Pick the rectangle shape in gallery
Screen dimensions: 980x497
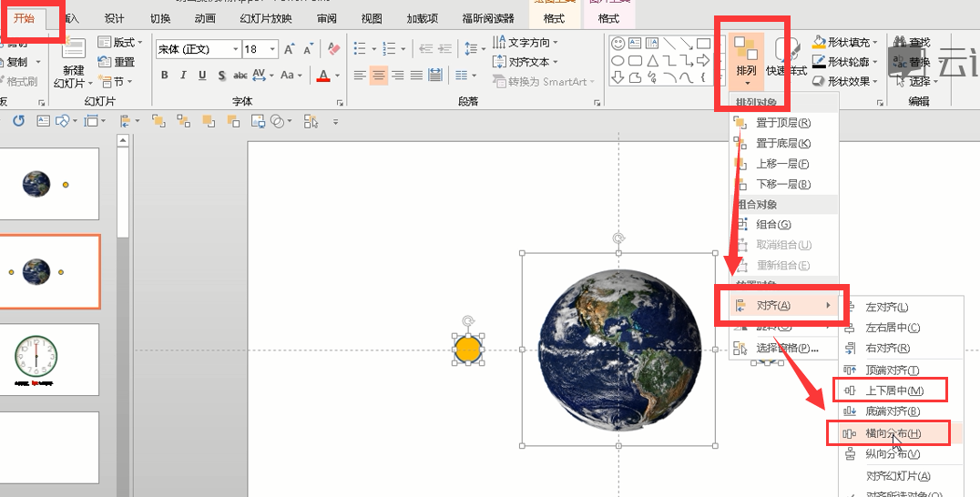pyautogui.click(x=704, y=43)
